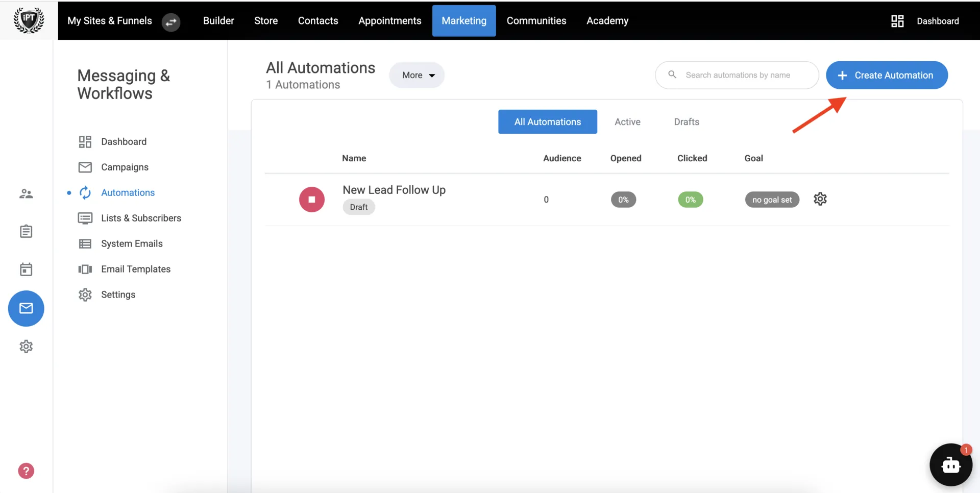
Task: Switch to the Active tab
Action: 627,121
